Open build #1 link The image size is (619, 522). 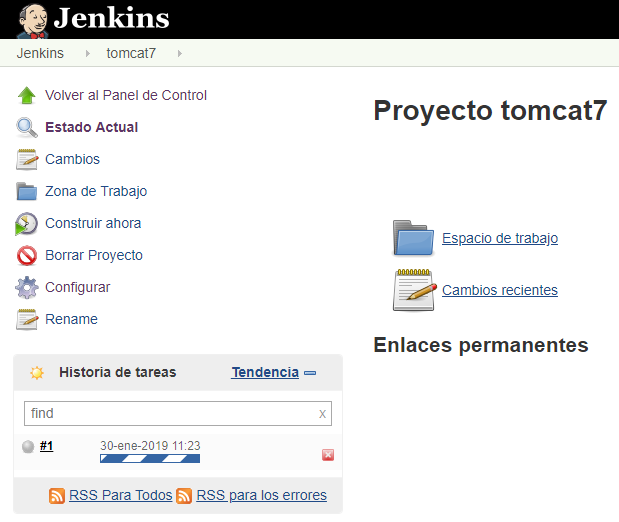(47, 446)
